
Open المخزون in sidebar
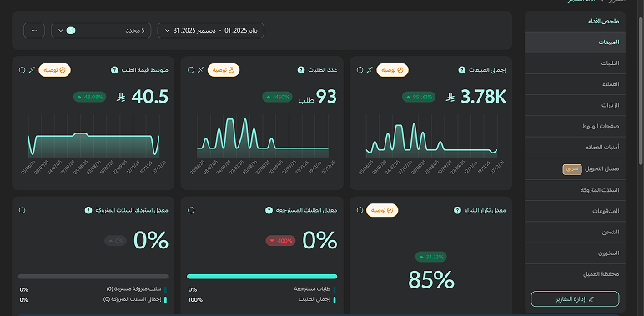point(575,253)
